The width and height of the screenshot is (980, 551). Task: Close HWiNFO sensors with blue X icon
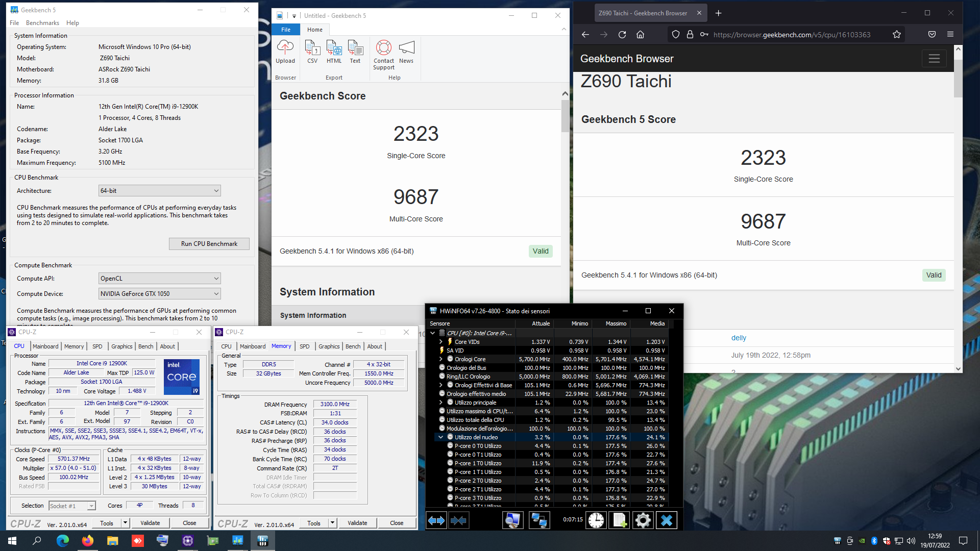click(667, 520)
